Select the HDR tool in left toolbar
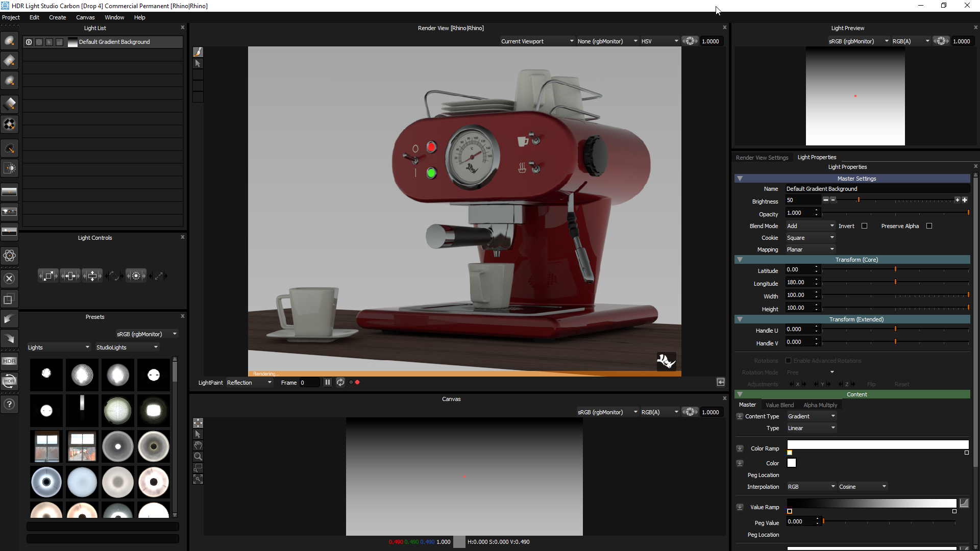Image resolution: width=980 pixels, height=551 pixels. [x=9, y=361]
